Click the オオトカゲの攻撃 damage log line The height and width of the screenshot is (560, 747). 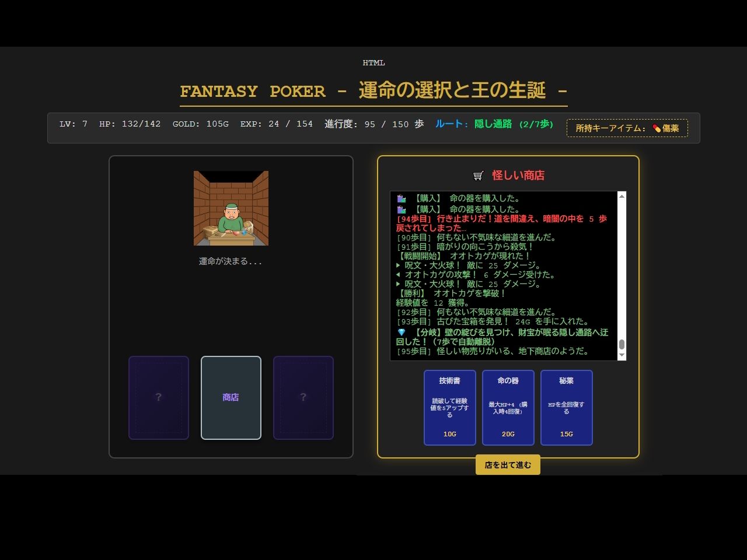(x=476, y=275)
